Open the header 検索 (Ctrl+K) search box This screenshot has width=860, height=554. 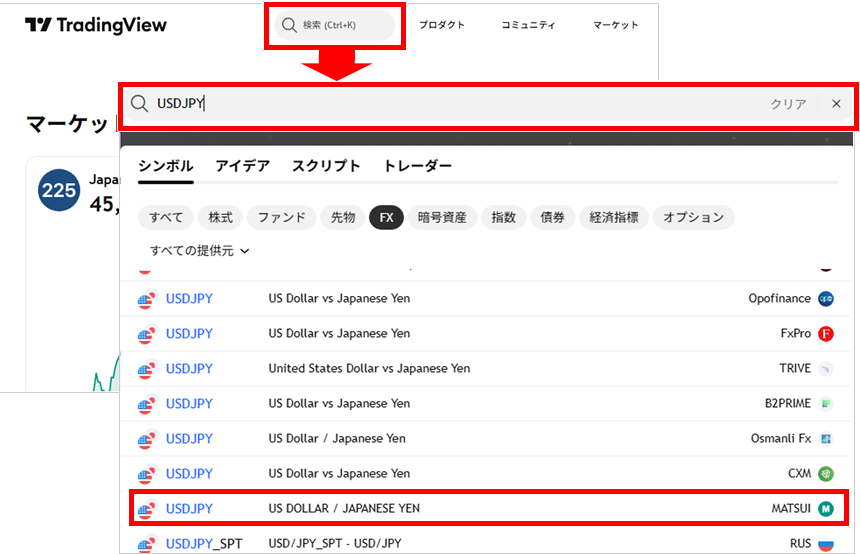pyautogui.click(x=335, y=25)
